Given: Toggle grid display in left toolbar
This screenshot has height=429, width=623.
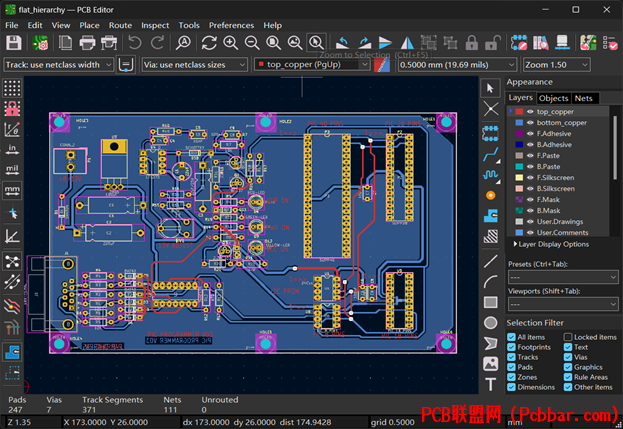Looking at the screenshot, I should [x=12, y=88].
